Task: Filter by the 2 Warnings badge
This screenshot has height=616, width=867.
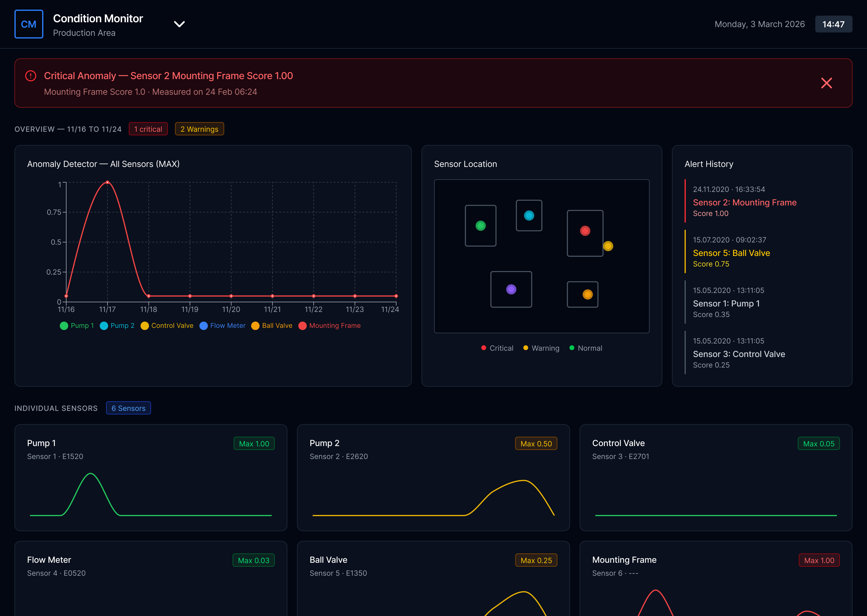Action: coord(199,129)
